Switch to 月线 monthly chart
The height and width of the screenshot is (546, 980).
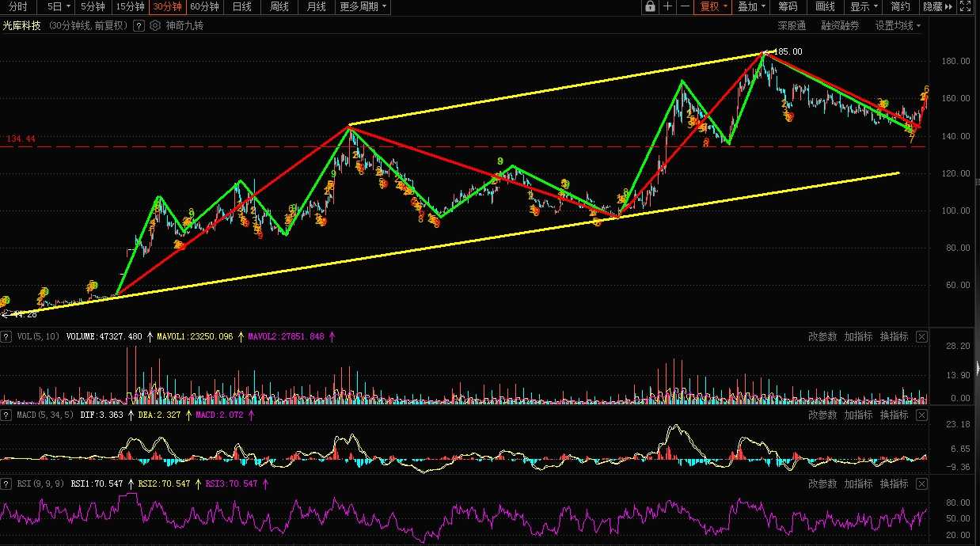[317, 6]
